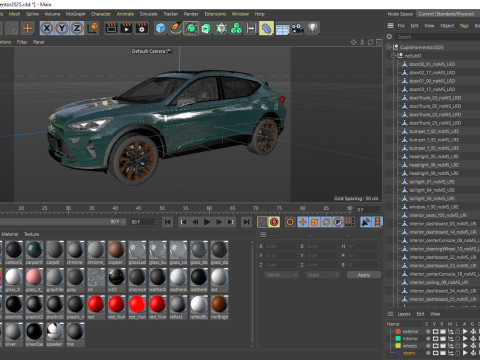Screen dimensions: 480x360
Task: Render the active view clapperboard icon
Action: point(111,28)
